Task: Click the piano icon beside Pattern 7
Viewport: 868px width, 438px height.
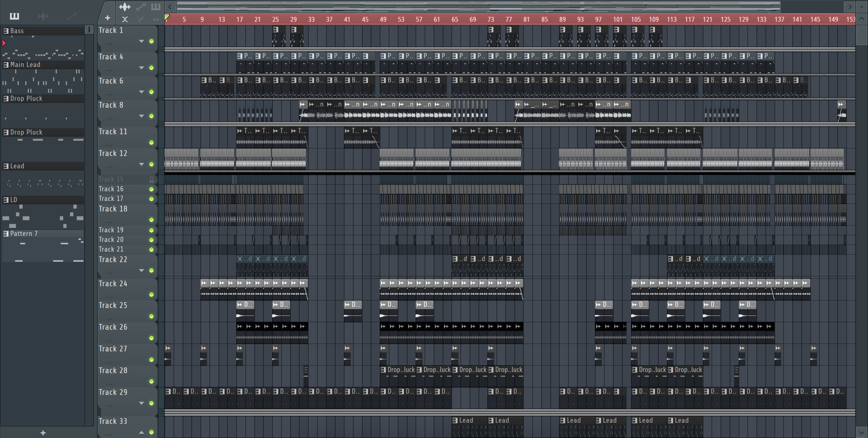Action: [x=6, y=233]
